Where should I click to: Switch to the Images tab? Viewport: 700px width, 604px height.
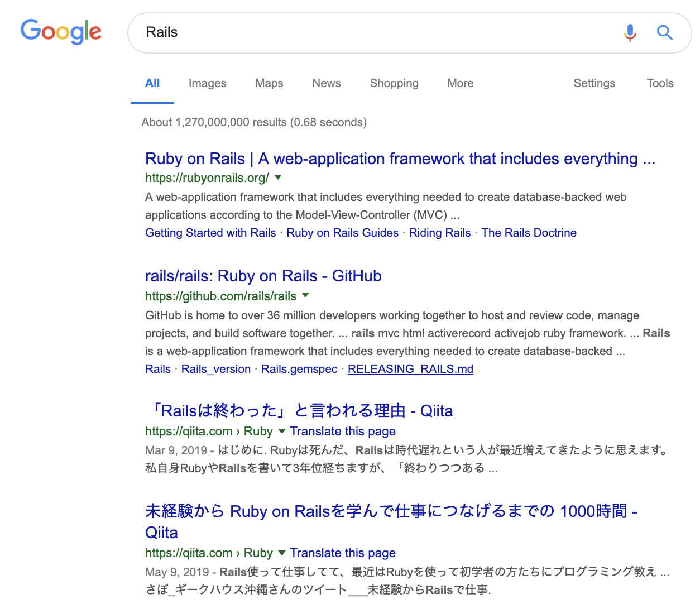(207, 83)
